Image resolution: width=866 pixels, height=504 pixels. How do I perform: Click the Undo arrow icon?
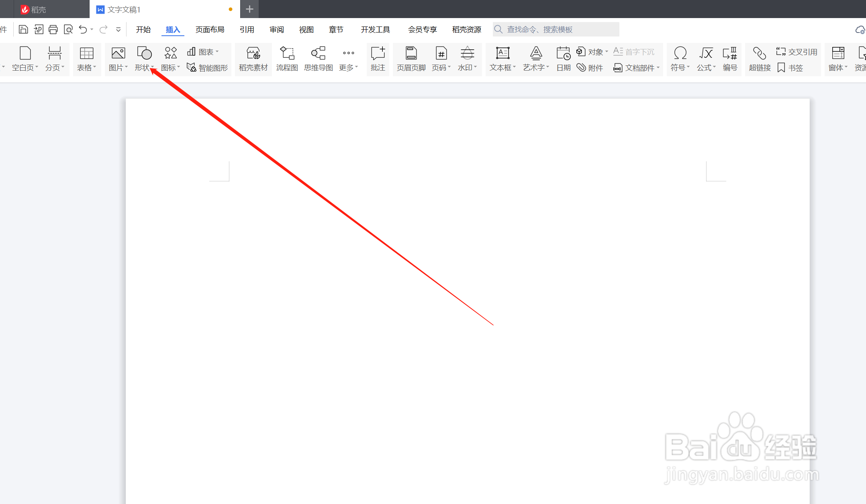pos(83,29)
